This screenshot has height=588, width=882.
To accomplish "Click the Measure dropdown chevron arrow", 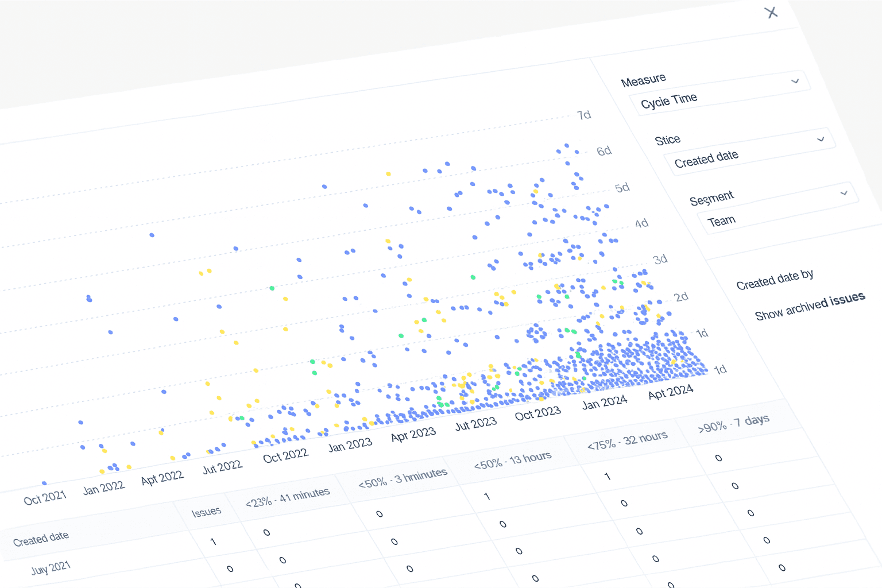I will [795, 81].
